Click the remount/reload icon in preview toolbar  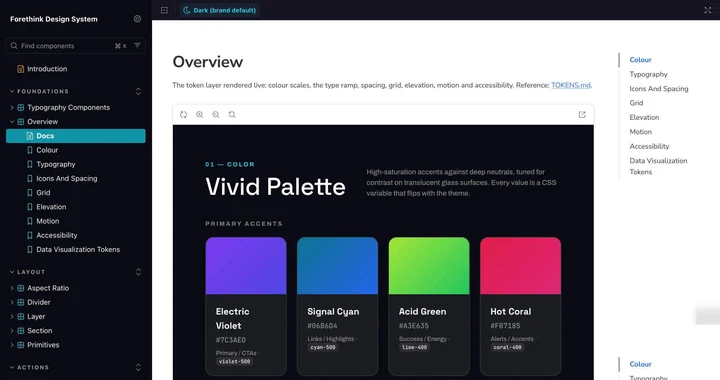pos(184,115)
